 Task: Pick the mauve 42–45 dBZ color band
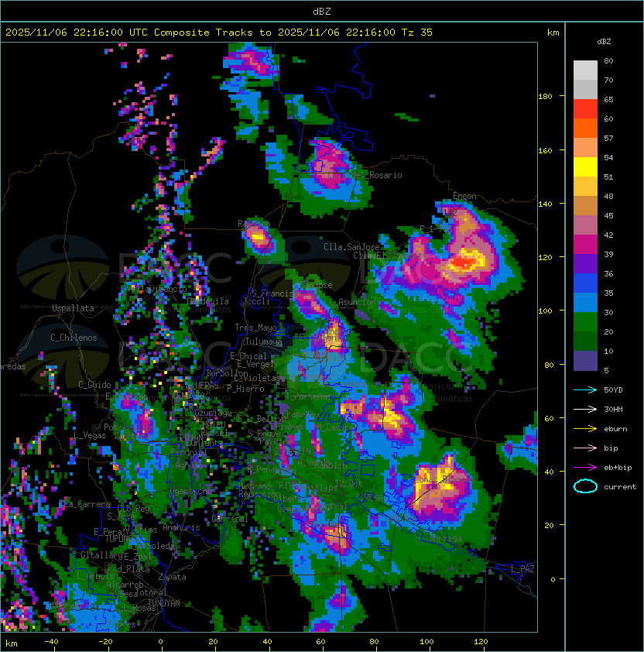(585, 225)
